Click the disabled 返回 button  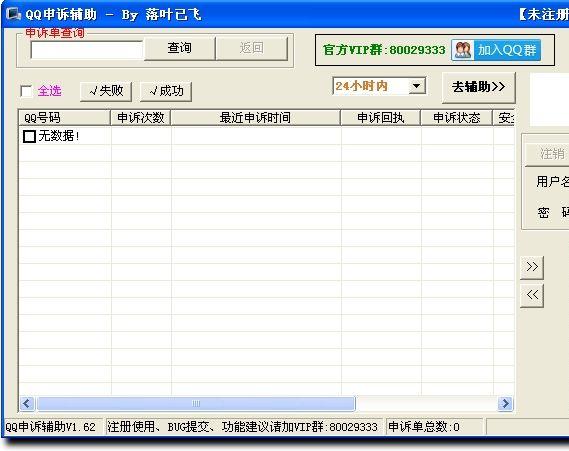(x=251, y=48)
